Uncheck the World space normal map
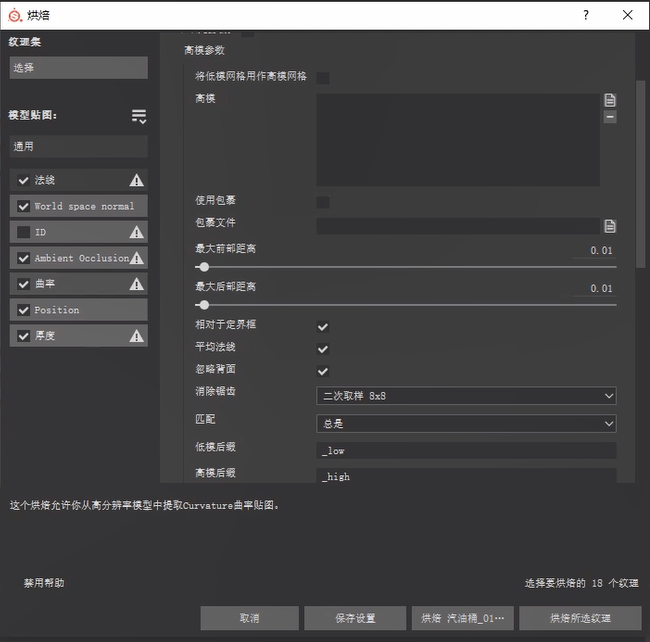The height and width of the screenshot is (642, 650). 23,206
